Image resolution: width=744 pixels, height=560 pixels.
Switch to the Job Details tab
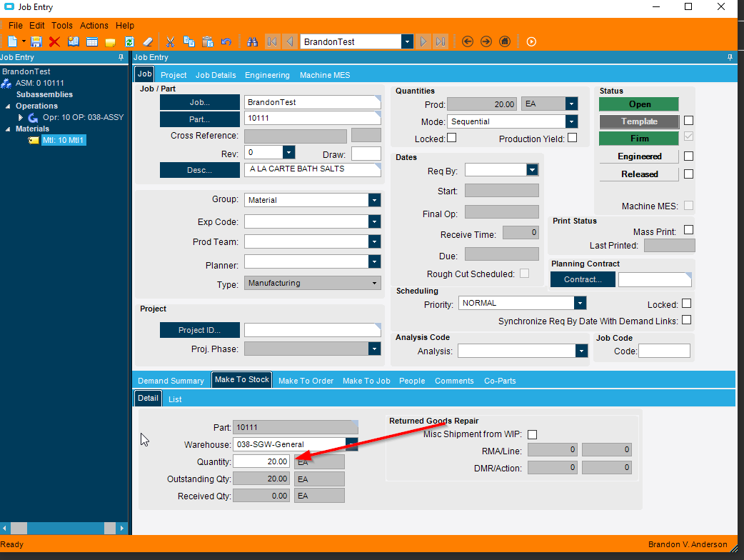click(x=216, y=75)
